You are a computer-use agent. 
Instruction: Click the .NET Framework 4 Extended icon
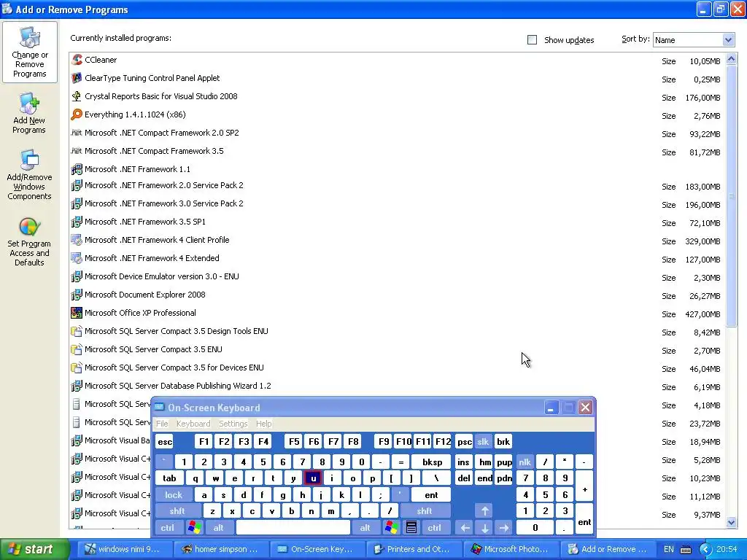click(76, 258)
